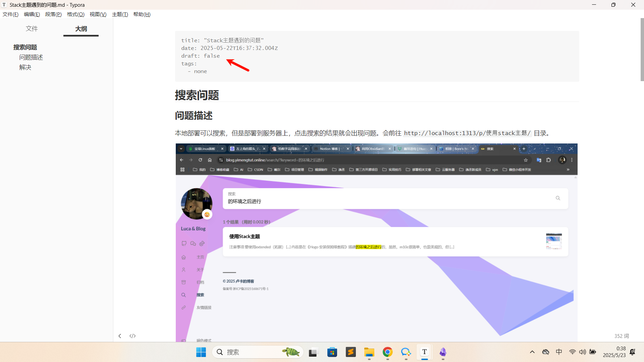This screenshot has width=644, height=362.
Task: Open the 文件(F) menu
Action: point(10,14)
